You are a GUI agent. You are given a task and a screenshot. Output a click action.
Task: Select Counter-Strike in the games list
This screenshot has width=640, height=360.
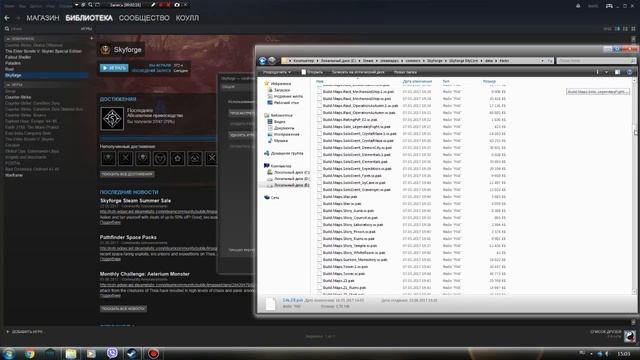pyautogui.click(x=18, y=97)
